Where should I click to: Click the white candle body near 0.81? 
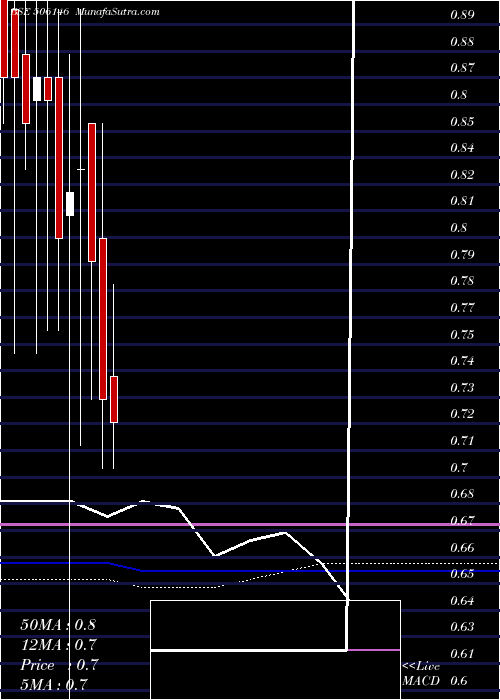click(70, 204)
